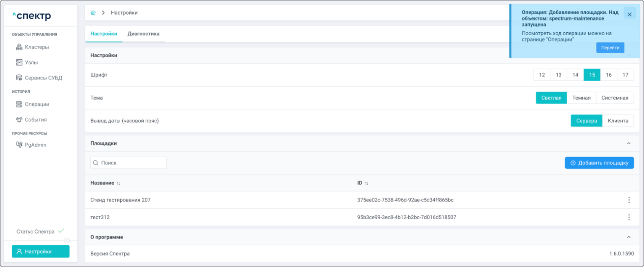This screenshot has height=267, width=644.
Task: Click the Добавить площадку button
Action: point(599,163)
